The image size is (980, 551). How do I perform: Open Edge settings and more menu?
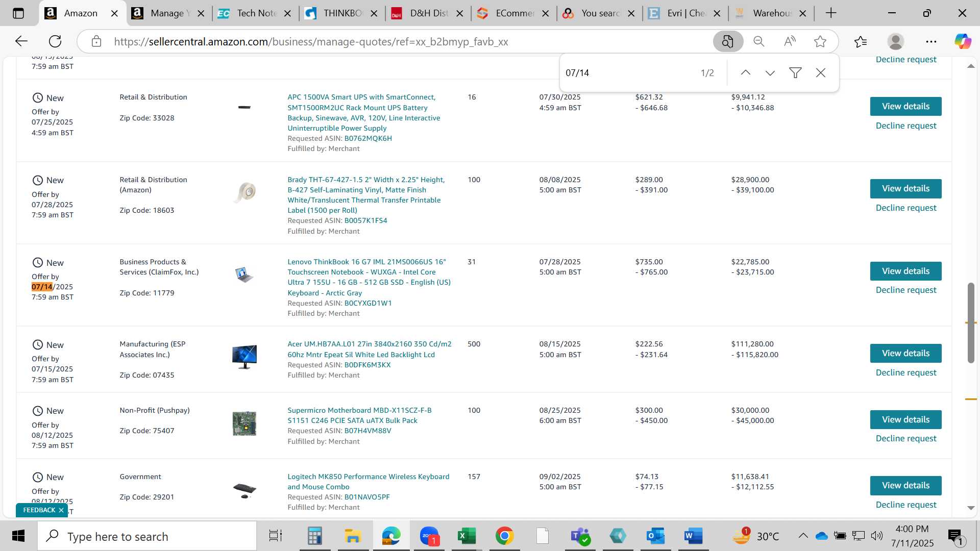931,41
